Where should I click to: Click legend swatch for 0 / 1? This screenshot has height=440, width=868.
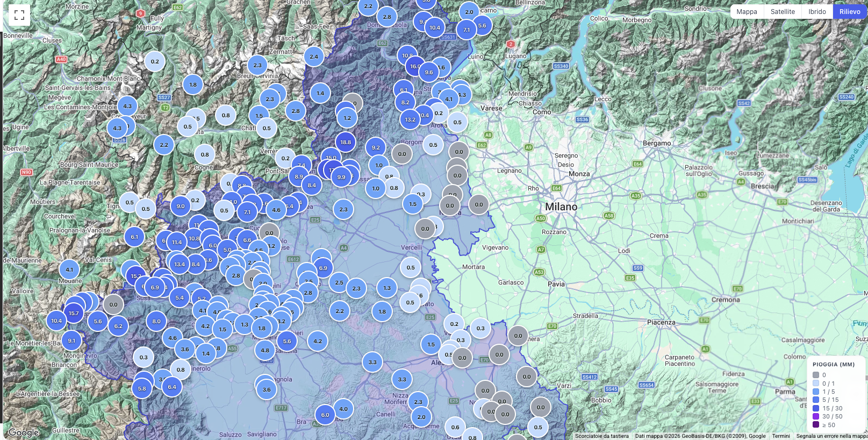pyautogui.click(x=816, y=384)
